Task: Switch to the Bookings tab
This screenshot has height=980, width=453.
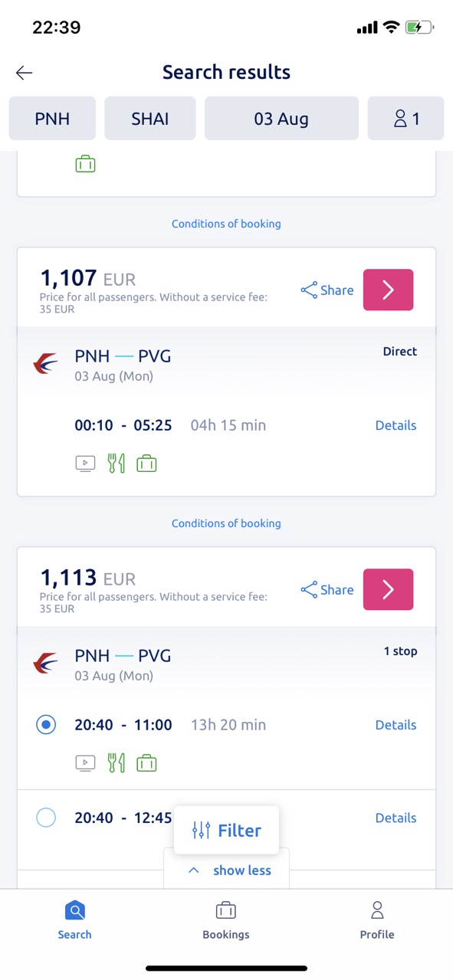Action: pos(226,920)
